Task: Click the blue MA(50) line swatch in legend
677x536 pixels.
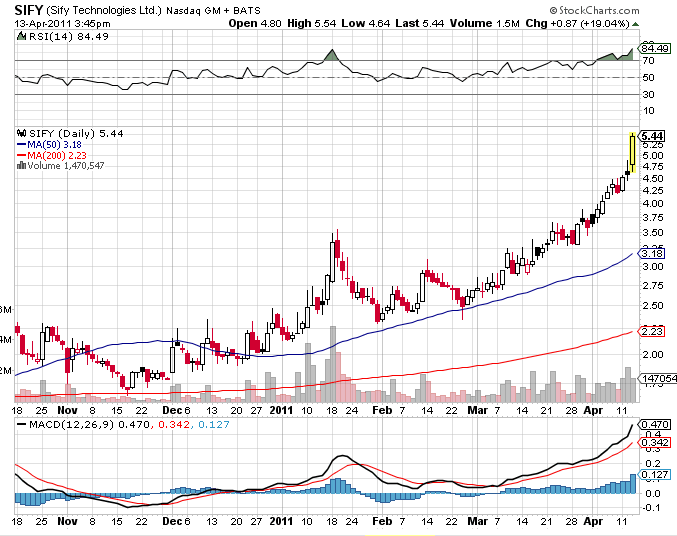Action: click(x=22, y=145)
